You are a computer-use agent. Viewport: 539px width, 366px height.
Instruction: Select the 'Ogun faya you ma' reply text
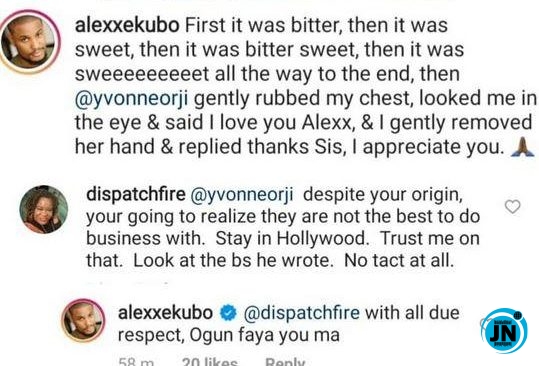coord(265,335)
